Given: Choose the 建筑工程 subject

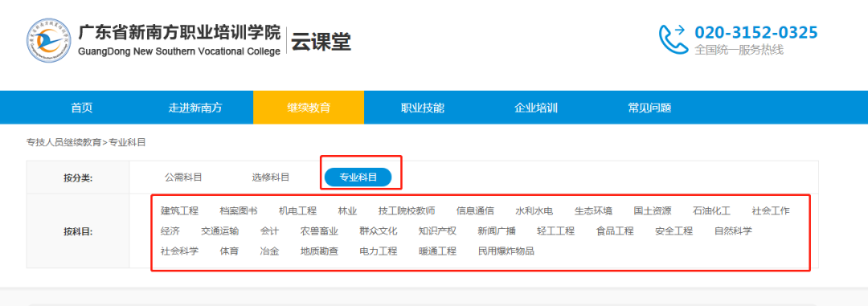Looking at the screenshot, I should 179,210.
